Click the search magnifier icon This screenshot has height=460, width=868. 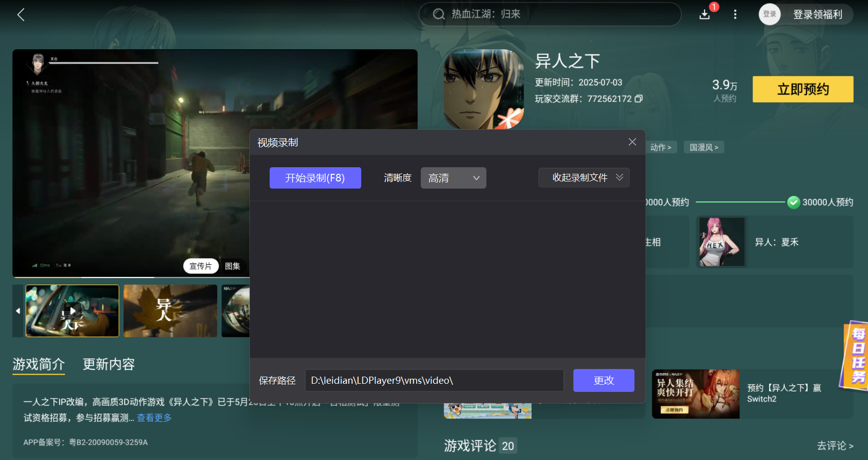(x=439, y=14)
